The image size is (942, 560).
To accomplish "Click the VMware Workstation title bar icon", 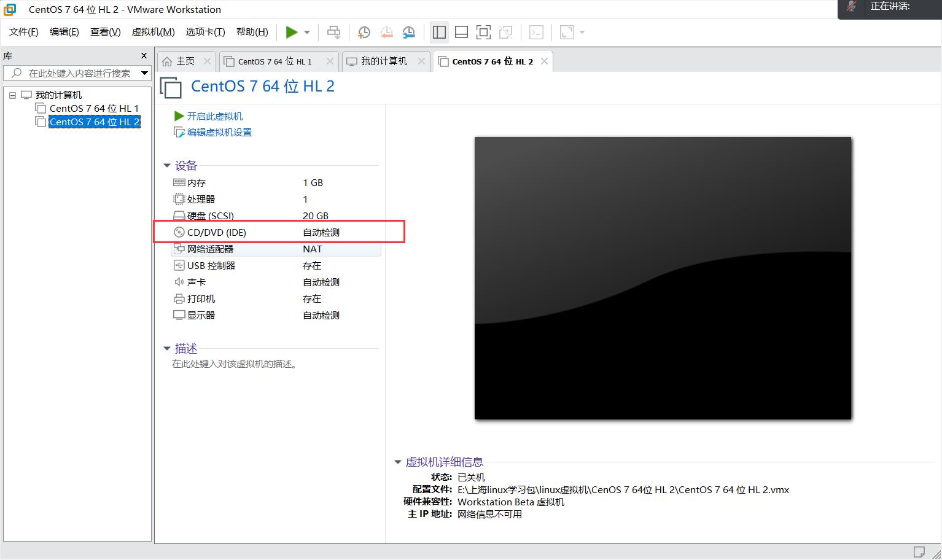I will click(x=10, y=9).
